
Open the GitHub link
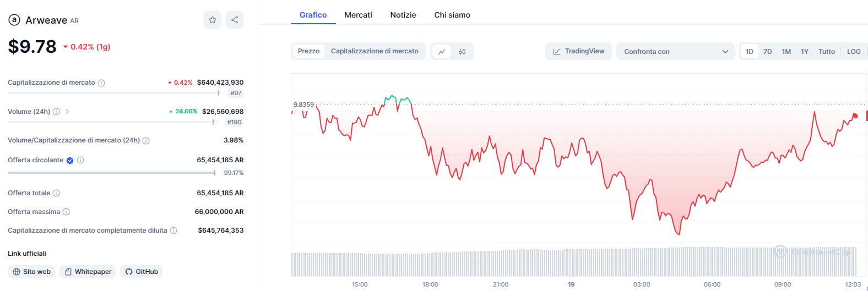pos(142,272)
